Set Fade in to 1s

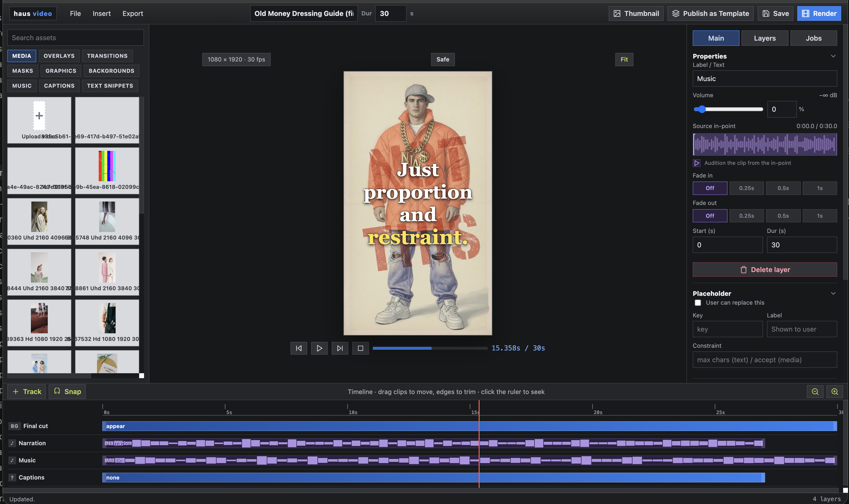point(820,188)
